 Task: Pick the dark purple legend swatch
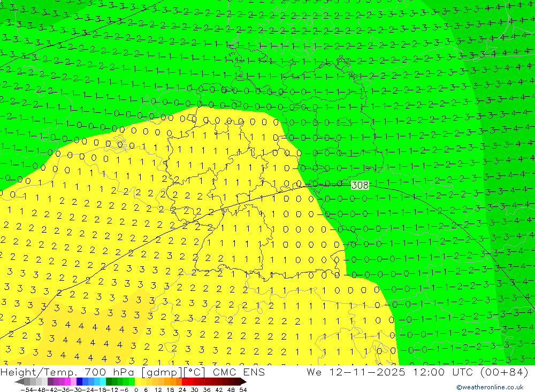click(x=50, y=382)
